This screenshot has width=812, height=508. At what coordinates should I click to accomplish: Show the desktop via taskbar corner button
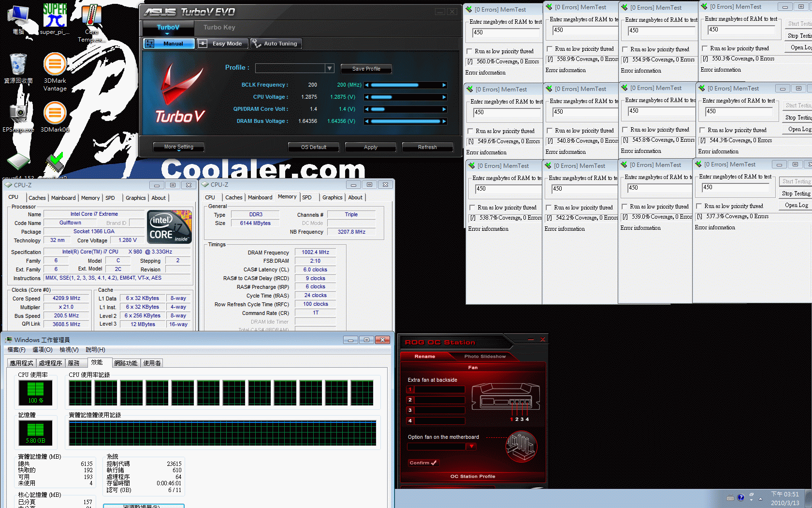click(x=808, y=498)
